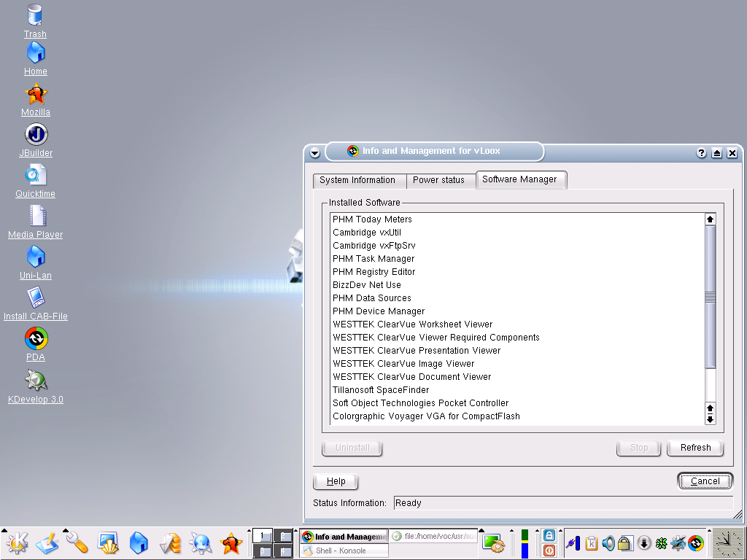Click the Cancel button
Screen dimensions: 747x560
coord(705,481)
